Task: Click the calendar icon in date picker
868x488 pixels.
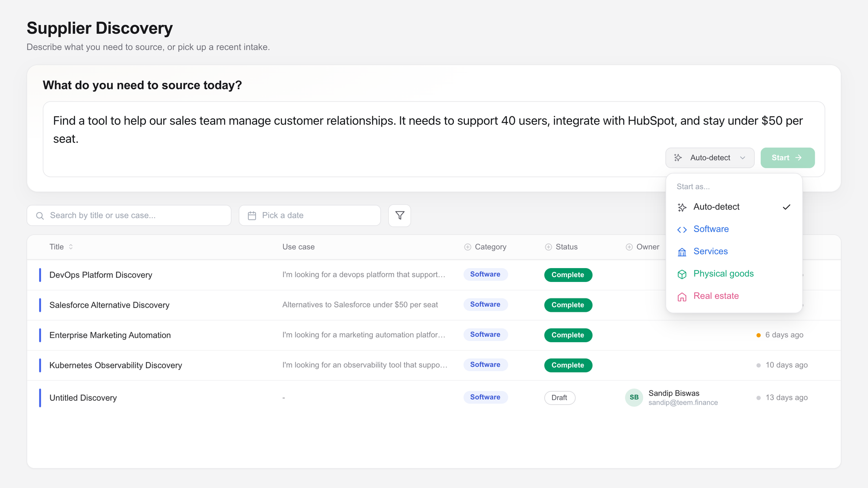Action: (252, 216)
